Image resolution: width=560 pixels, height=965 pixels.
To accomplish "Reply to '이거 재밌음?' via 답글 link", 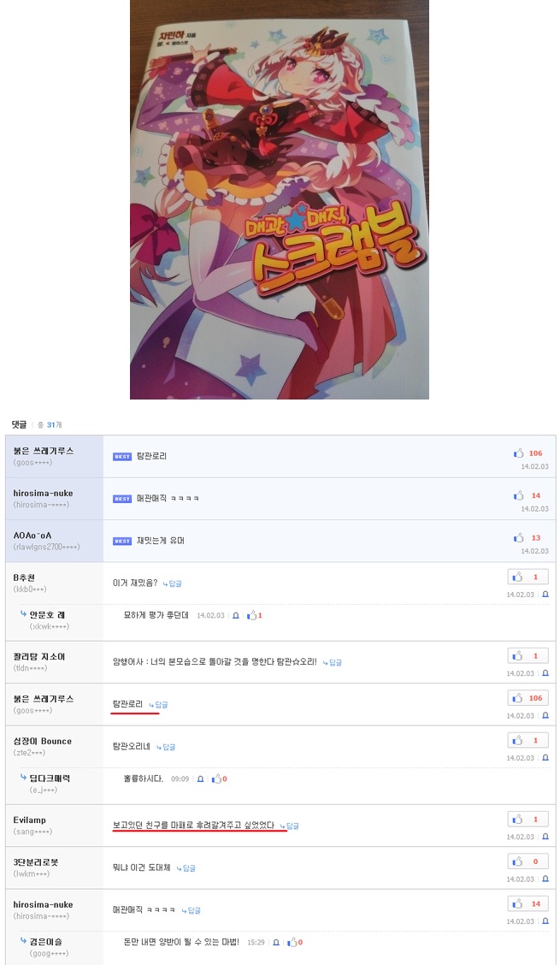I will 173,583.
